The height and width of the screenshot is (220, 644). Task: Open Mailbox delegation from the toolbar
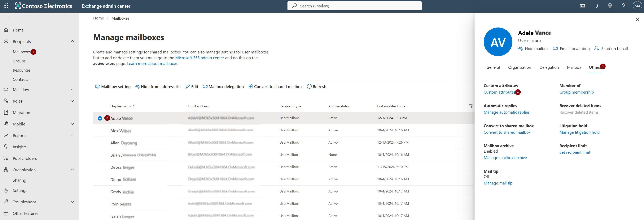click(223, 87)
